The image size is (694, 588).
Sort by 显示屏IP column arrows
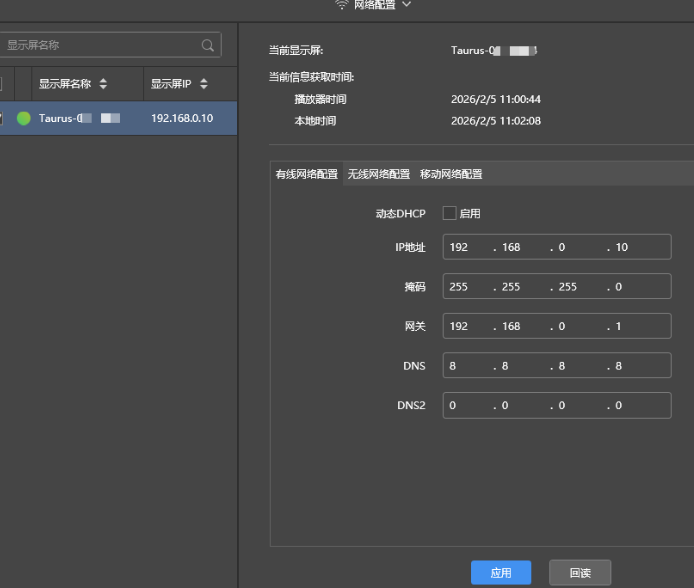click(x=204, y=84)
